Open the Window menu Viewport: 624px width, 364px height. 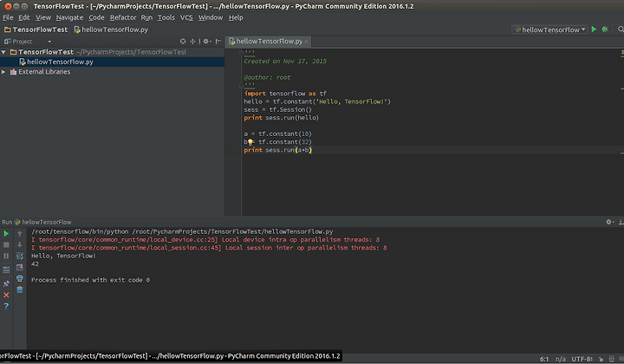coord(211,17)
